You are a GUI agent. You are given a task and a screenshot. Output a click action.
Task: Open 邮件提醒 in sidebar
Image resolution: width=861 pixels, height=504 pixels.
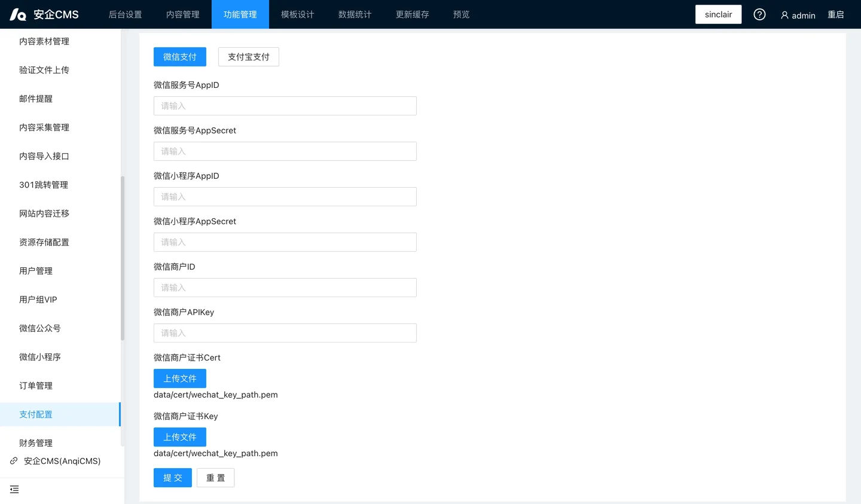click(60, 99)
